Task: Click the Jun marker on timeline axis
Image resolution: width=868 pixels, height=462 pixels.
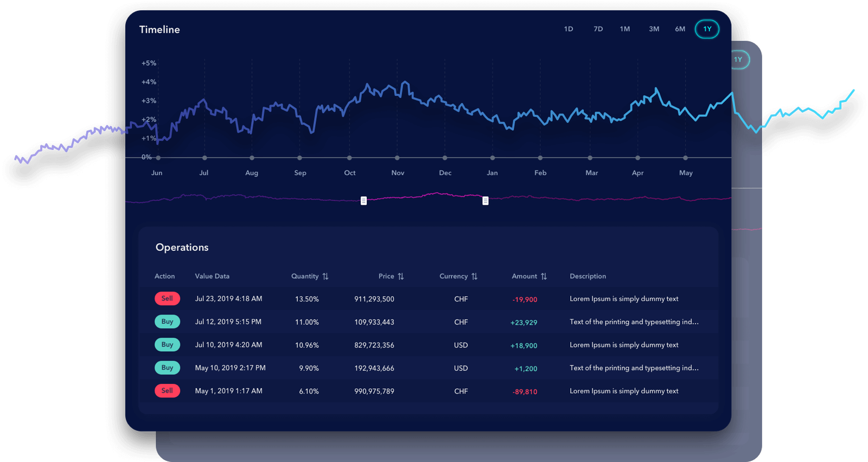Action: point(158,158)
